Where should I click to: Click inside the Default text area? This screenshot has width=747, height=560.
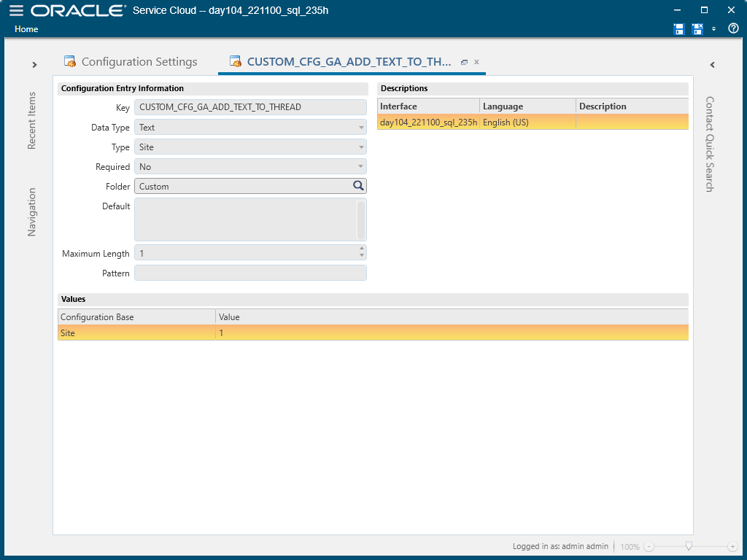(245, 219)
